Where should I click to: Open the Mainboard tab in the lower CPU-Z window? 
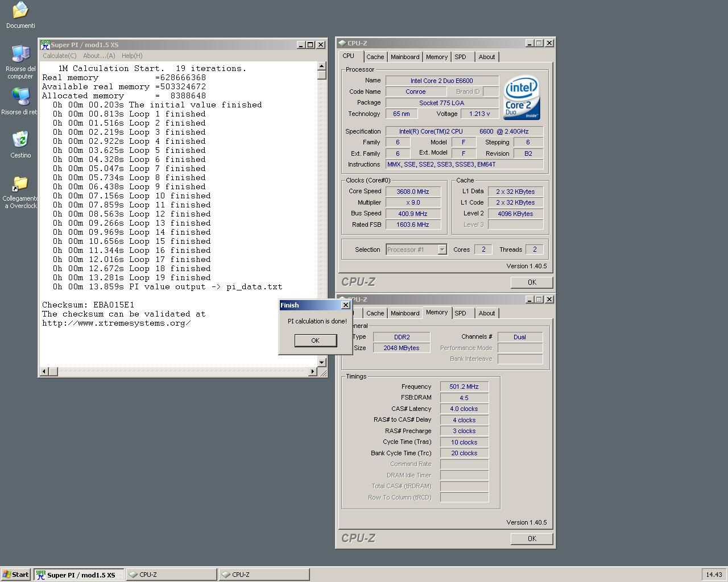pos(405,313)
